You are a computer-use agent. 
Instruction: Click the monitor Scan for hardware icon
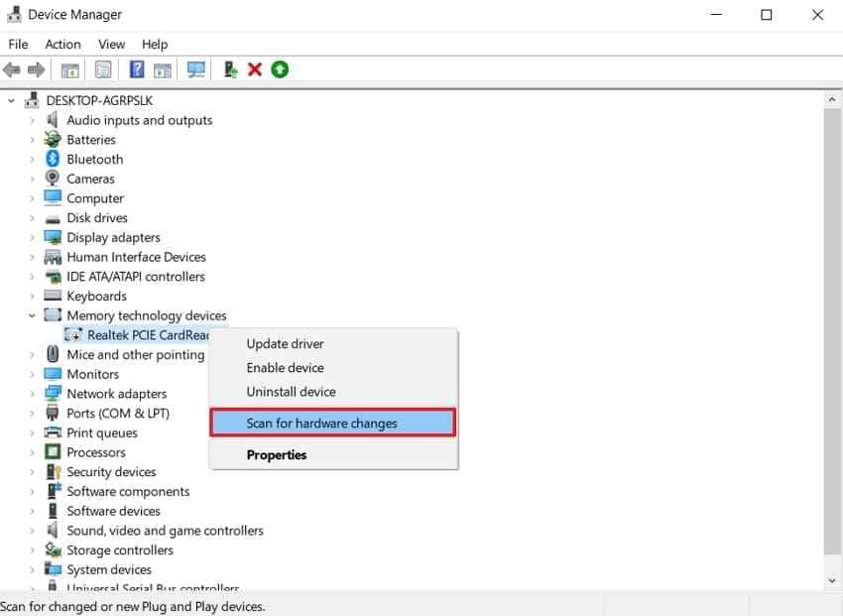click(195, 69)
